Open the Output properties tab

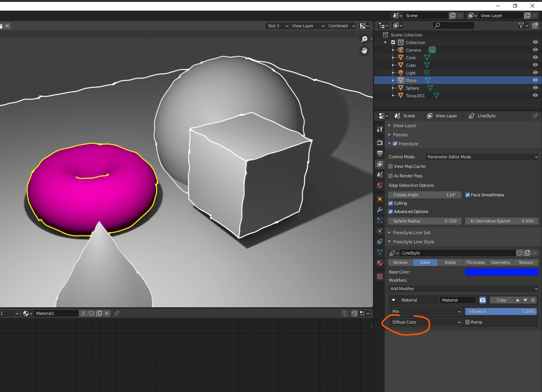coord(379,153)
